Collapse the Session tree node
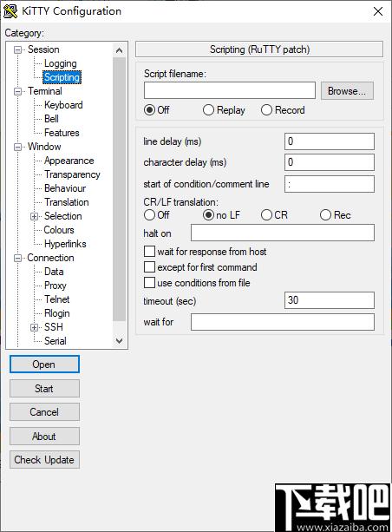This screenshot has width=392, height=532. [x=17, y=49]
